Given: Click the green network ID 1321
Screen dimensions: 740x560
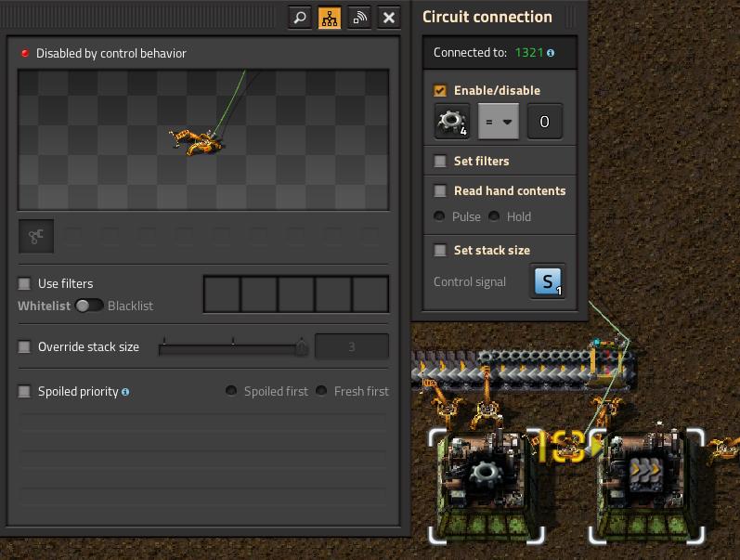Looking at the screenshot, I should click(529, 52).
